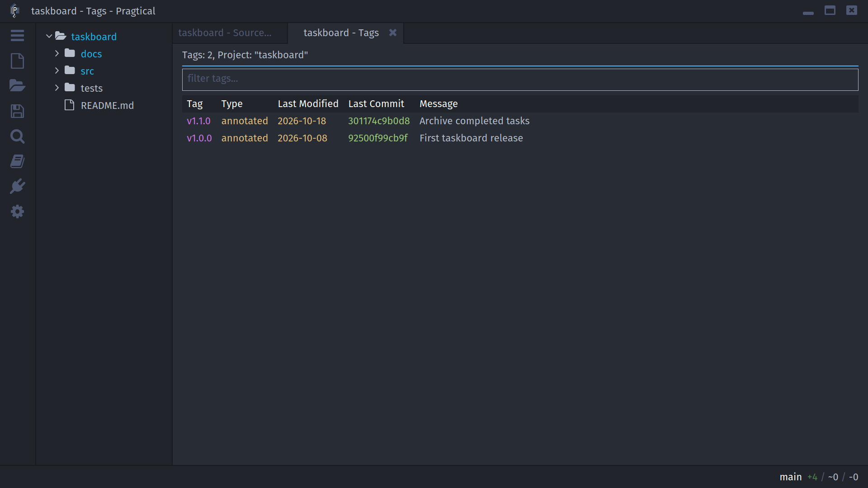
Task: Focus the filter tags input field
Action: click(520, 79)
